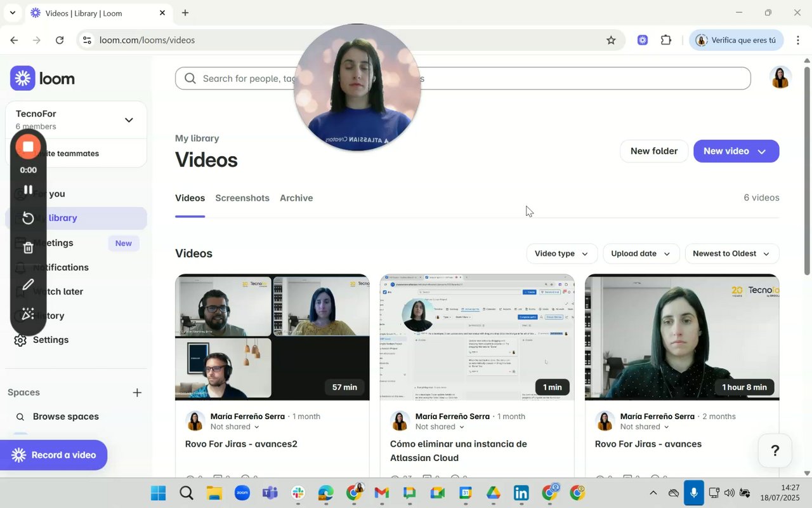The image size is (812, 508).
Task: Toggle microphone in system tray
Action: click(x=694, y=493)
